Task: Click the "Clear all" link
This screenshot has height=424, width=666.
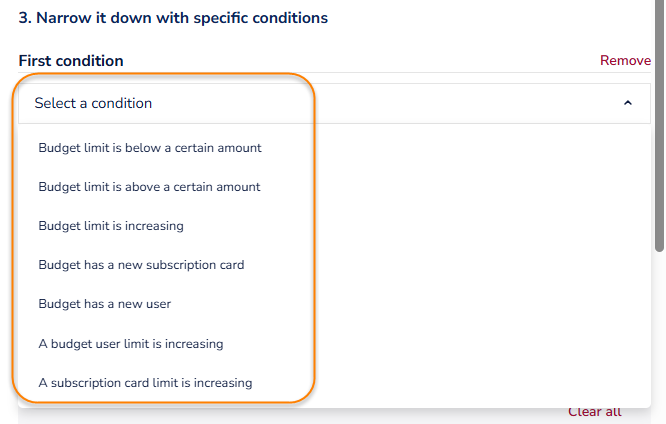Action: coord(595,412)
